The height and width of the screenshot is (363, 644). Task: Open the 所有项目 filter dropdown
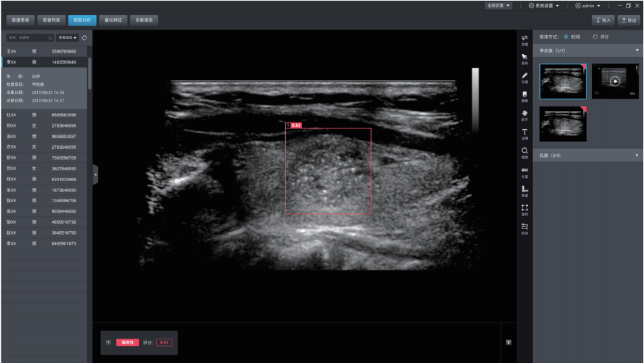(x=68, y=38)
